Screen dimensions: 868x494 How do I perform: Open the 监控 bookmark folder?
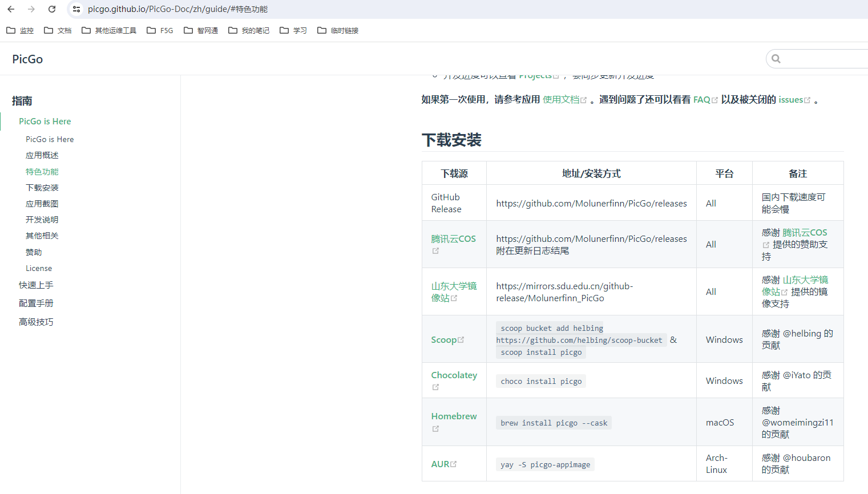coord(20,31)
